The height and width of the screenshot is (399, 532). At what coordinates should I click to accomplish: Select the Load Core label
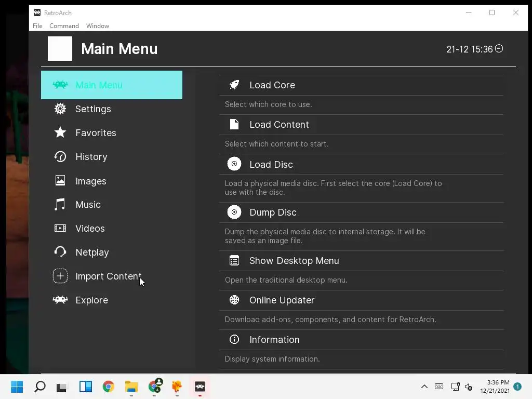tap(272, 85)
